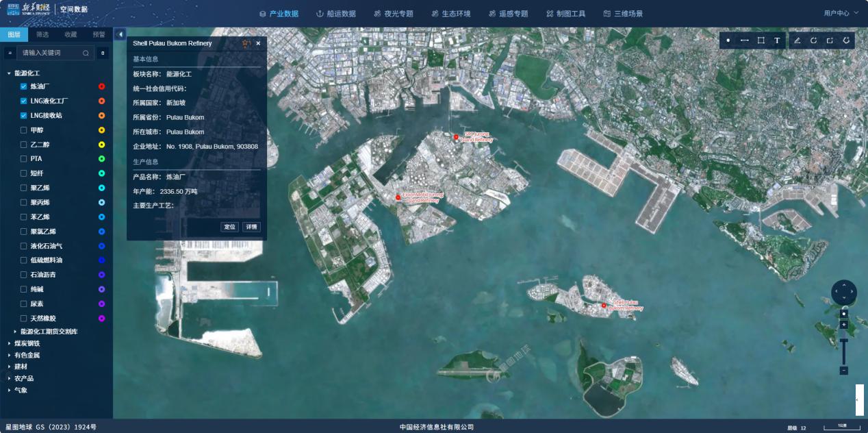Viewport: 868px width, 433px height.
Task: Click the 详情 button in popup
Action: point(251,227)
